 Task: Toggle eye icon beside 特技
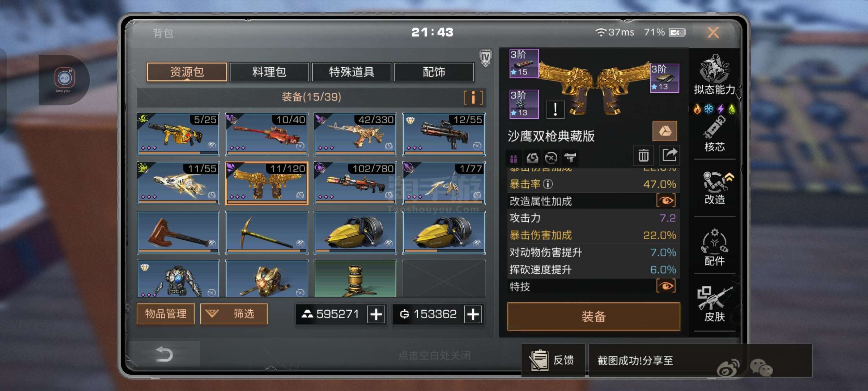point(666,286)
